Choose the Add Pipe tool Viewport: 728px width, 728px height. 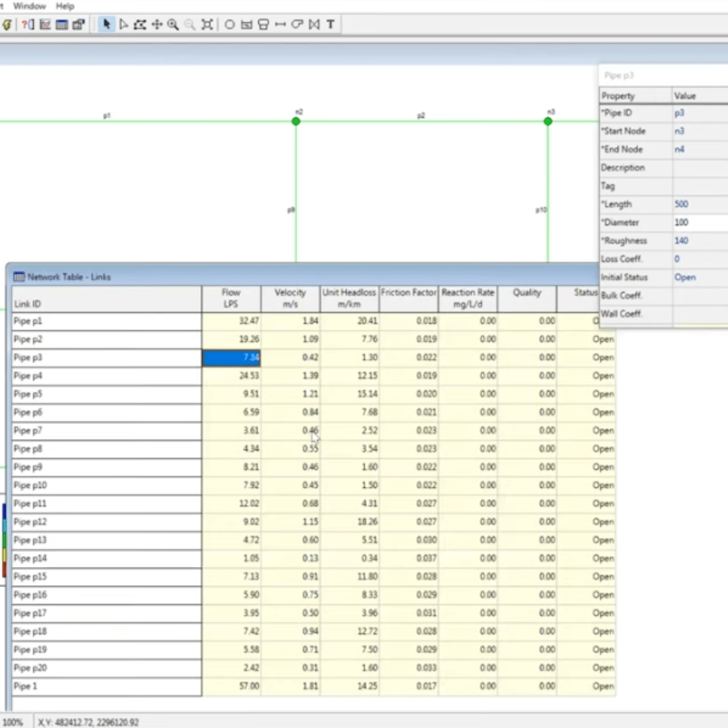click(280, 24)
